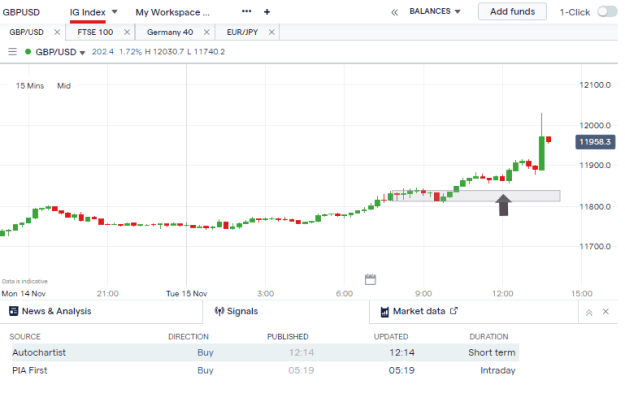The width and height of the screenshot is (625, 393).
Task: Change the Mid price type selector
Action: point(64,86)
